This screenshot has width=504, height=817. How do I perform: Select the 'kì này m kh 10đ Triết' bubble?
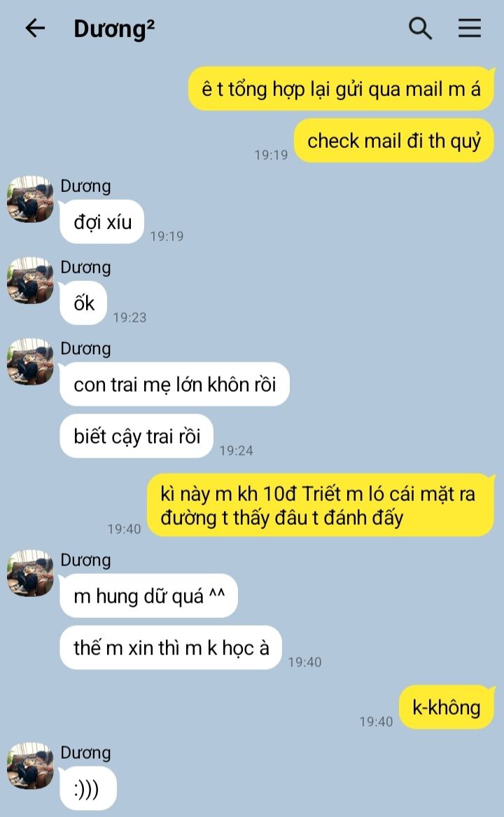click(x=320, y=505)
